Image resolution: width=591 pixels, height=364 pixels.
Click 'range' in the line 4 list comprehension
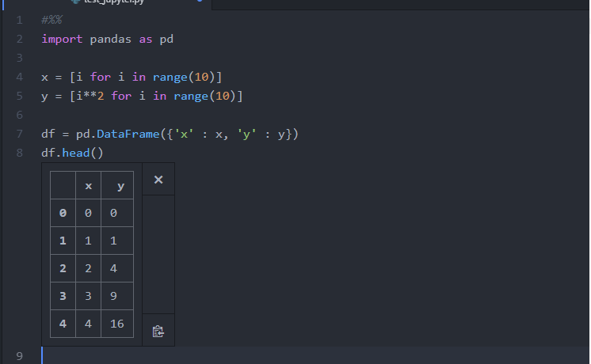click(170, 78)
